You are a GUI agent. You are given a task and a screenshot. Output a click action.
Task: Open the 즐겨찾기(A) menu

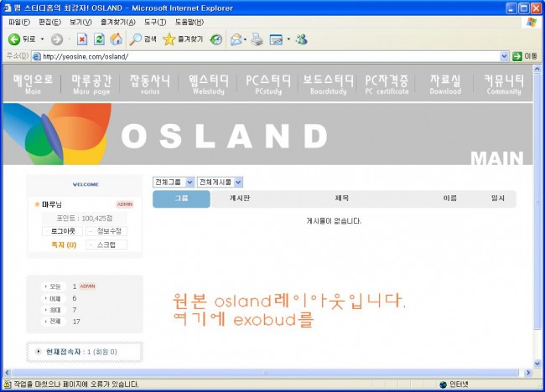click(x=118, y=23)
